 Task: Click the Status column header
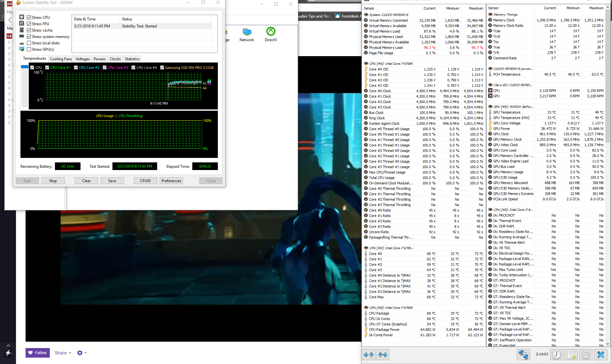pos(166,19)
